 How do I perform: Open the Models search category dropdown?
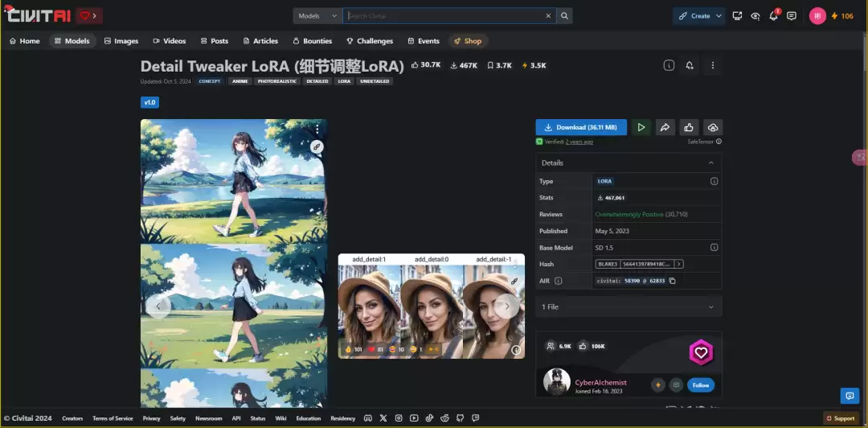[317, 15]
